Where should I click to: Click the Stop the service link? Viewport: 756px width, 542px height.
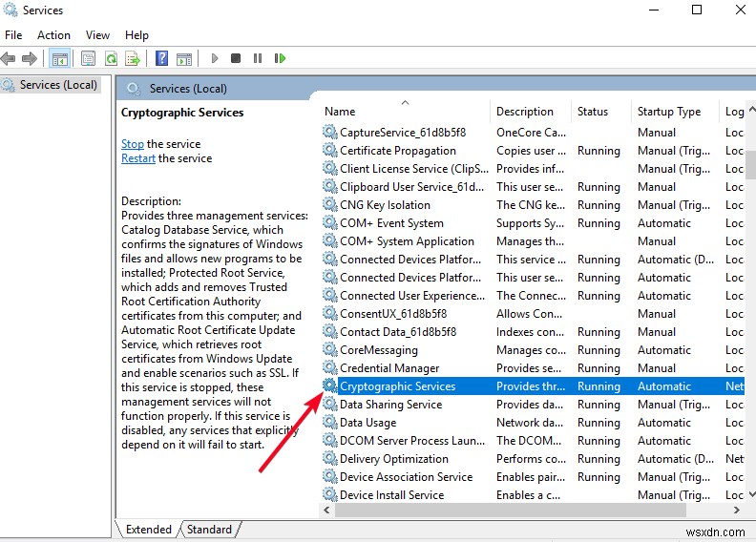coord(133,144)
